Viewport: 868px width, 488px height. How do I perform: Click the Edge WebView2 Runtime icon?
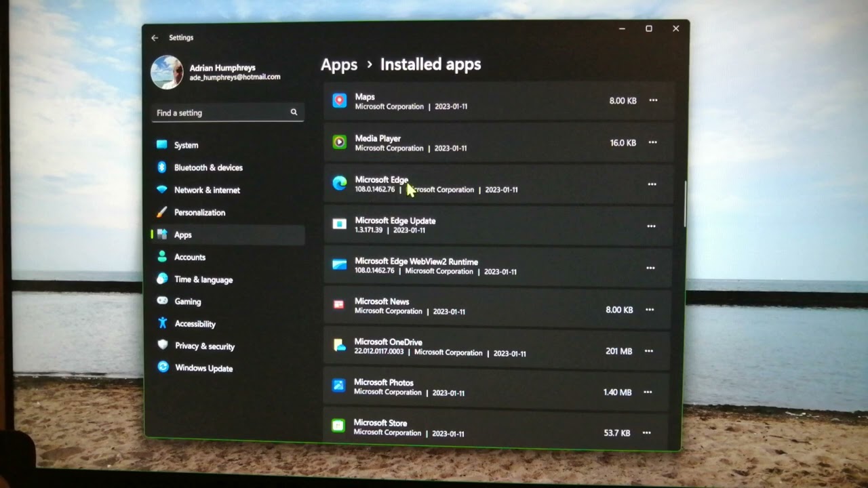339,265
